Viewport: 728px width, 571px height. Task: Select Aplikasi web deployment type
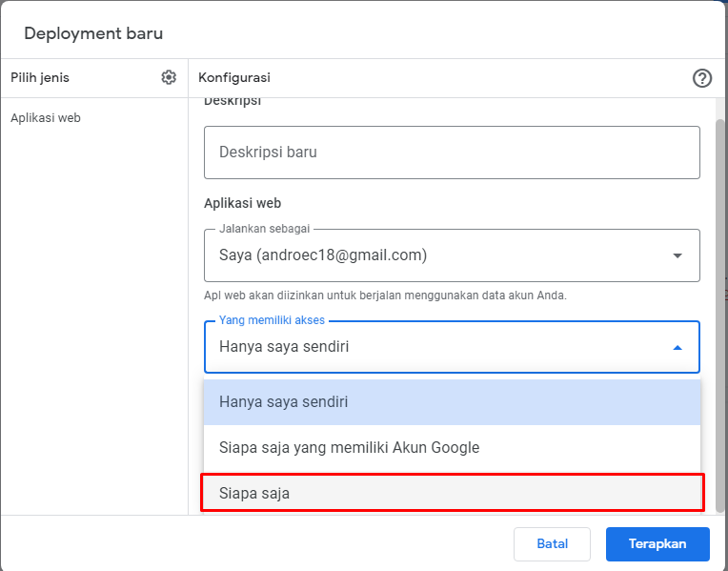coord(46,118)
